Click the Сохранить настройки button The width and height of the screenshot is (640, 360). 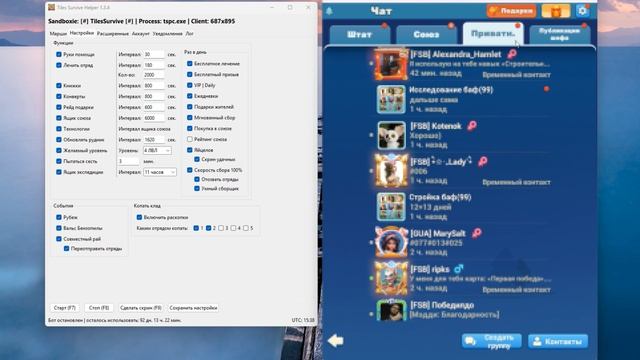193,308
